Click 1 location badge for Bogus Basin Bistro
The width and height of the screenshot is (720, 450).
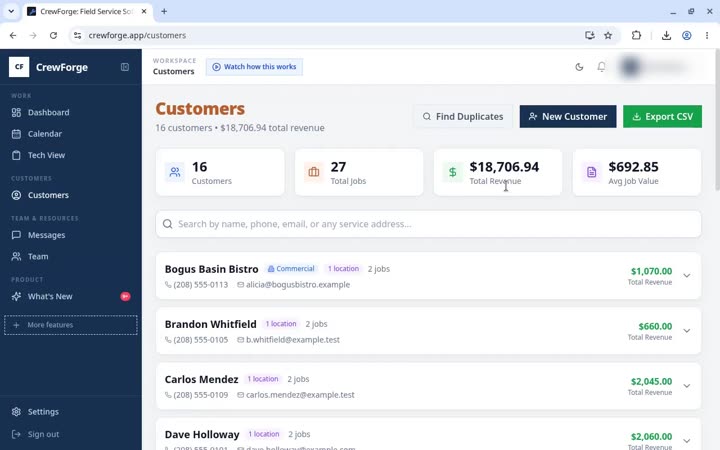pyautogui.click(x=343, y=269)
